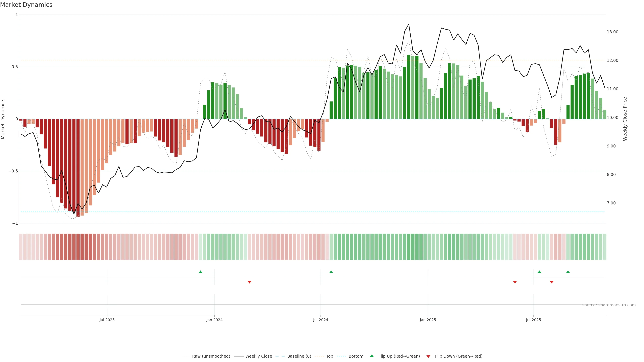Viewport: 644px width, 362px height.
Task: Toggle the Weekly Close series in the legend
Action: (x=258, y=356)
